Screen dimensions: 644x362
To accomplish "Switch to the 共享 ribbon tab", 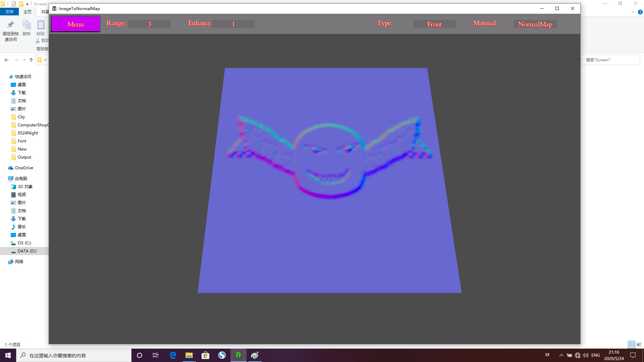I will click(45, 12).
